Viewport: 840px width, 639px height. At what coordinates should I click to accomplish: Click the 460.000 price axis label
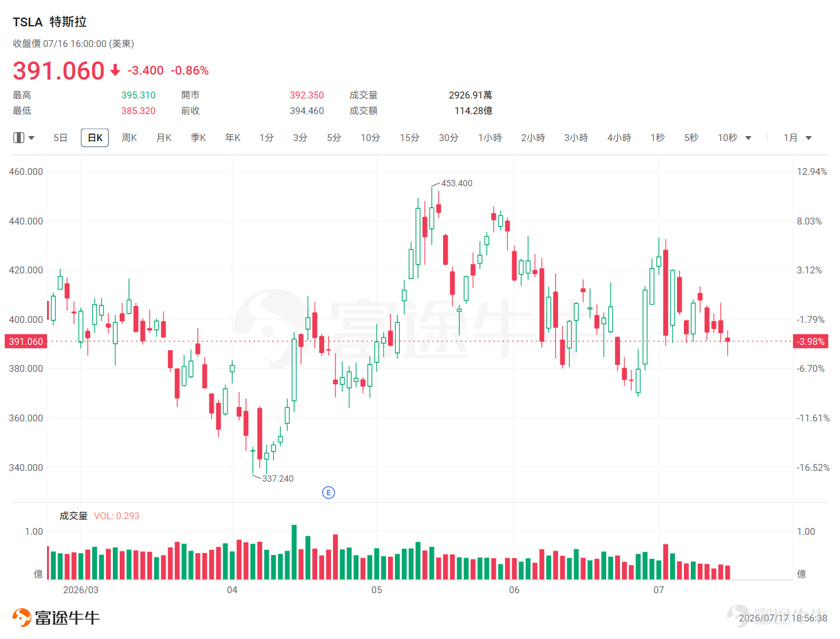(x=26, y=172)
